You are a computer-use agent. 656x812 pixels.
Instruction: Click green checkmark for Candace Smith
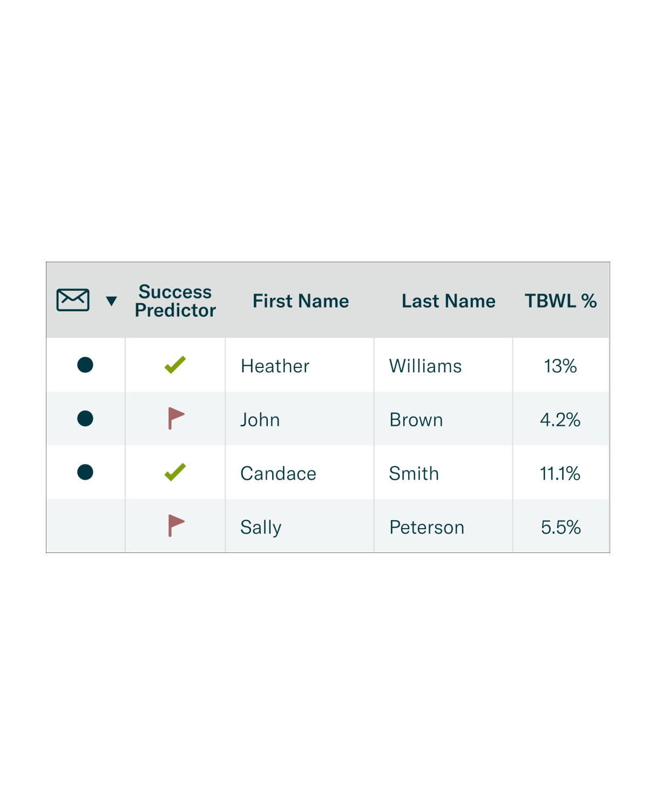(x=175, y=472)
